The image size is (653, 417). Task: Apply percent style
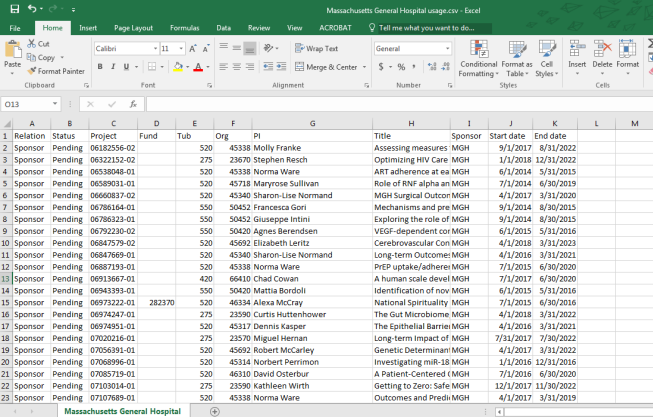(x=401, y=67)
